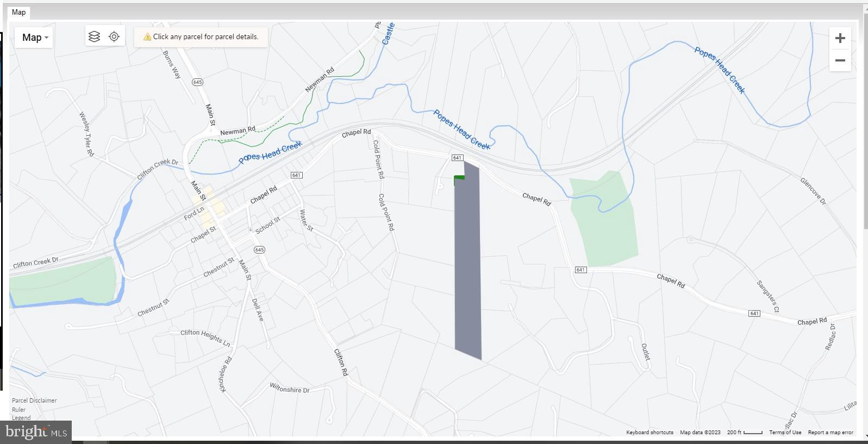Select the highlighted gray-blue parcel
The image size is (868, 444).
[467, 261]
